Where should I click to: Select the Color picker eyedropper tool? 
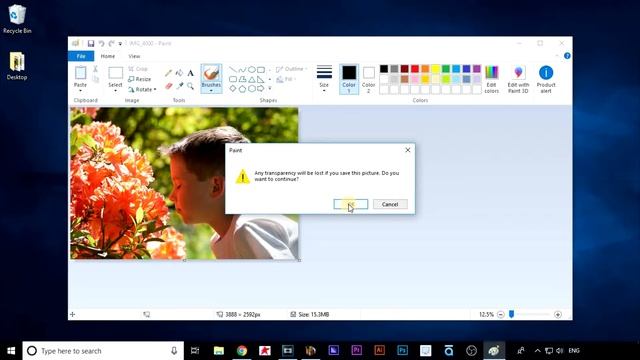(x=179, y=86)
